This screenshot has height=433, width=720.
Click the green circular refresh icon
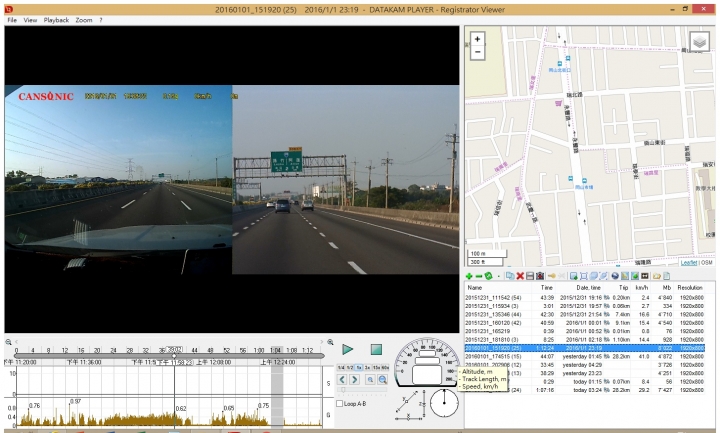pyautogui.click(x=489, y=276)
